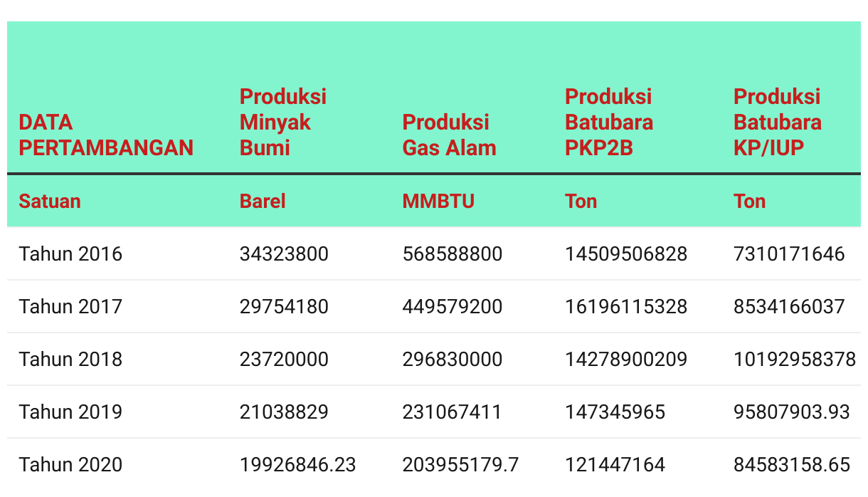Click the Produksi Batubara KP/IUP header
This screenshot has width=868, height=497.
777,122
